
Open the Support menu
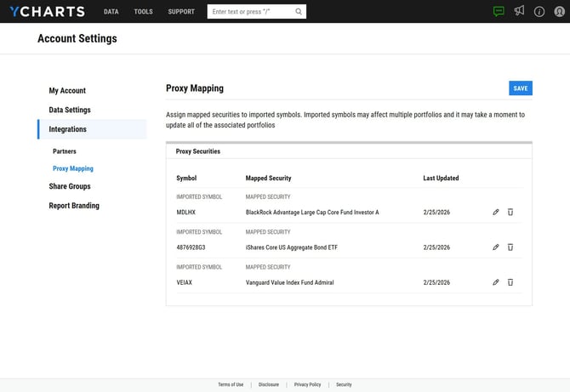[x=181, y=12]
